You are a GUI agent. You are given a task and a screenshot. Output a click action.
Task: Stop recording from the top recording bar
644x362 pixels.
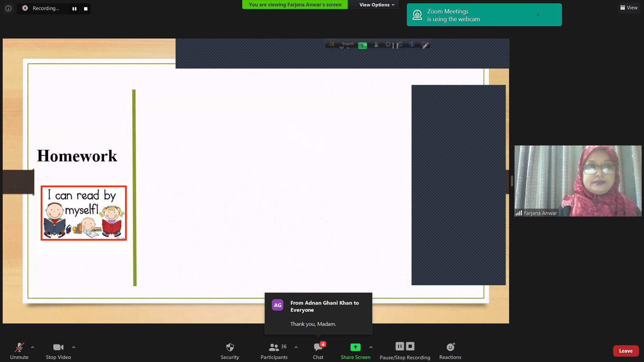tap(86, 9)
